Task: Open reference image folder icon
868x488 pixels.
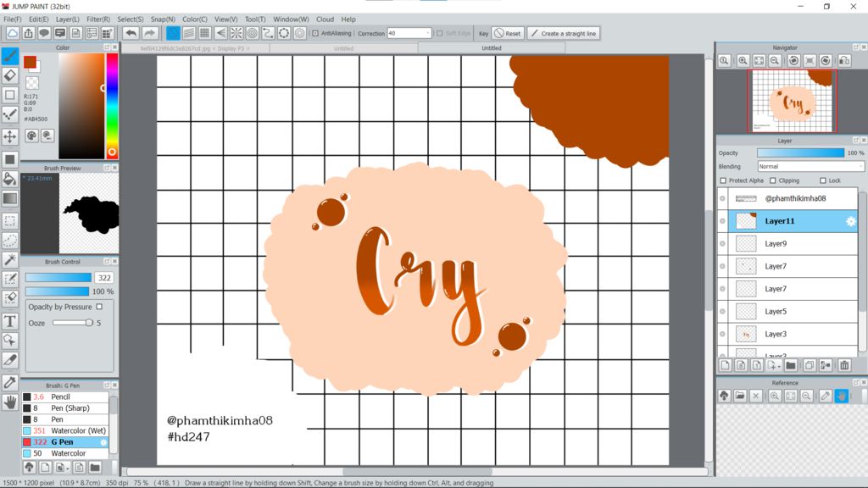Action: 740,396
